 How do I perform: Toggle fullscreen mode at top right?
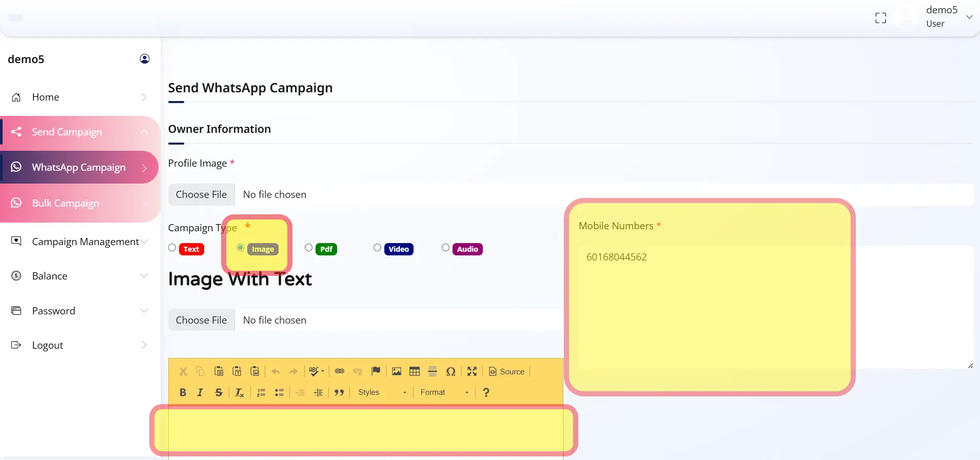pyautogui.click(x=880, y=18)
